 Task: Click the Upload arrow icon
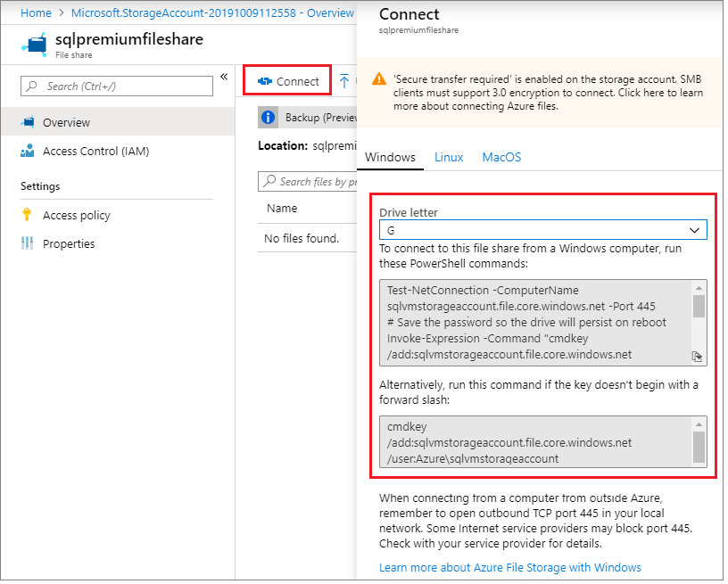tap(344, 81)
